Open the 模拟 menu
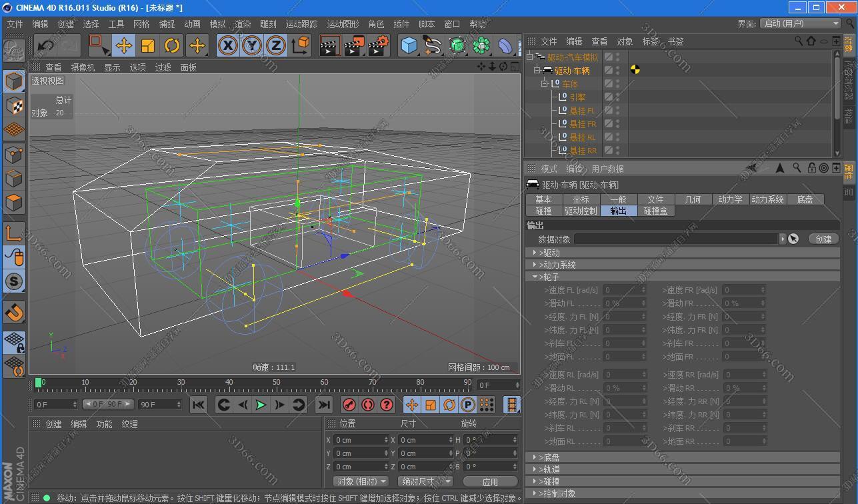Image resolution: width=858 pixels, height=504 pixels. [x=217, y=24]
